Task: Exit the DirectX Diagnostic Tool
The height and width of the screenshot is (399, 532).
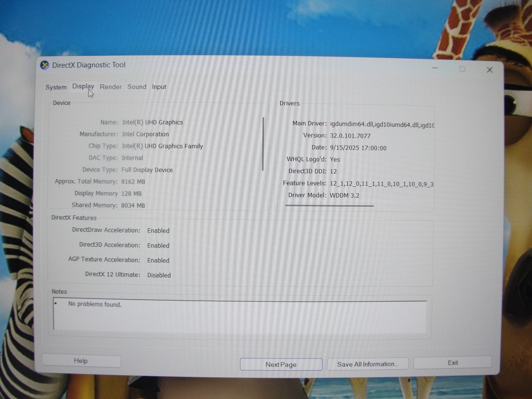Action: click(x=453, y=363)
